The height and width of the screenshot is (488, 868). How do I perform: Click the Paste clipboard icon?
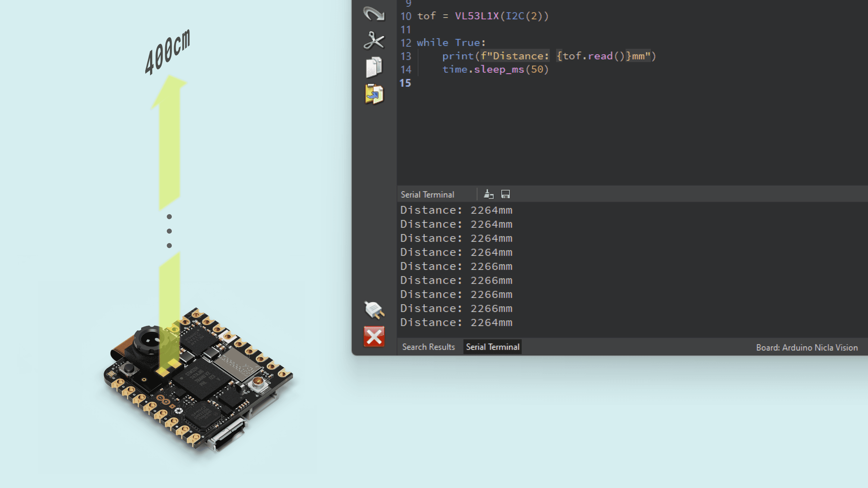(x=374, y=94)
